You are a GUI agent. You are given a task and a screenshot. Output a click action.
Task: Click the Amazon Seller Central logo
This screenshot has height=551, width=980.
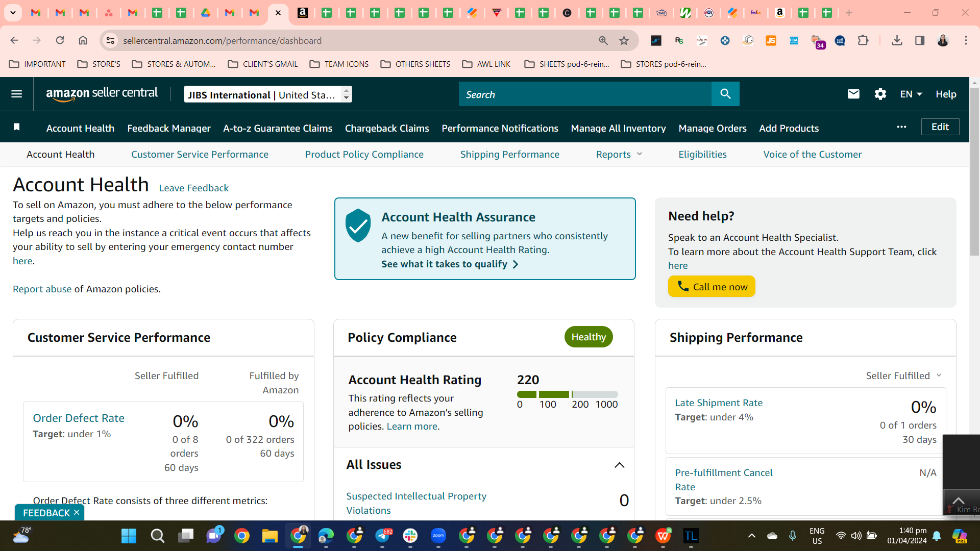(102, 94)
